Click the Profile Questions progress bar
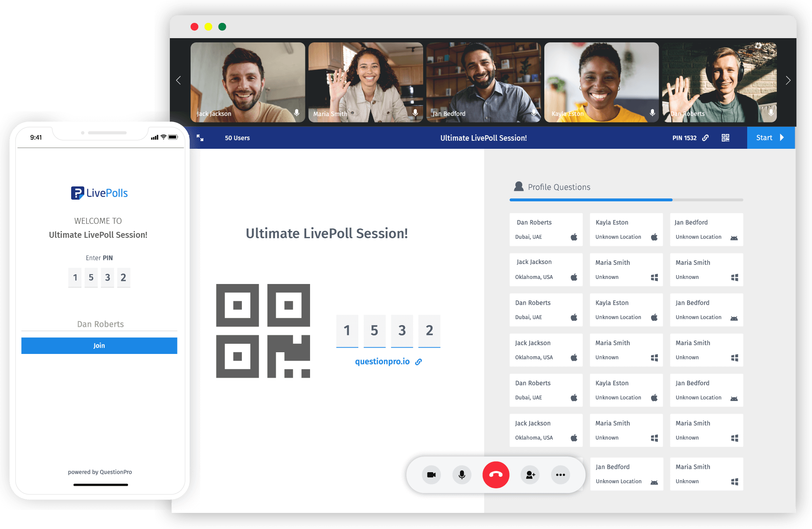 point(626,200)
